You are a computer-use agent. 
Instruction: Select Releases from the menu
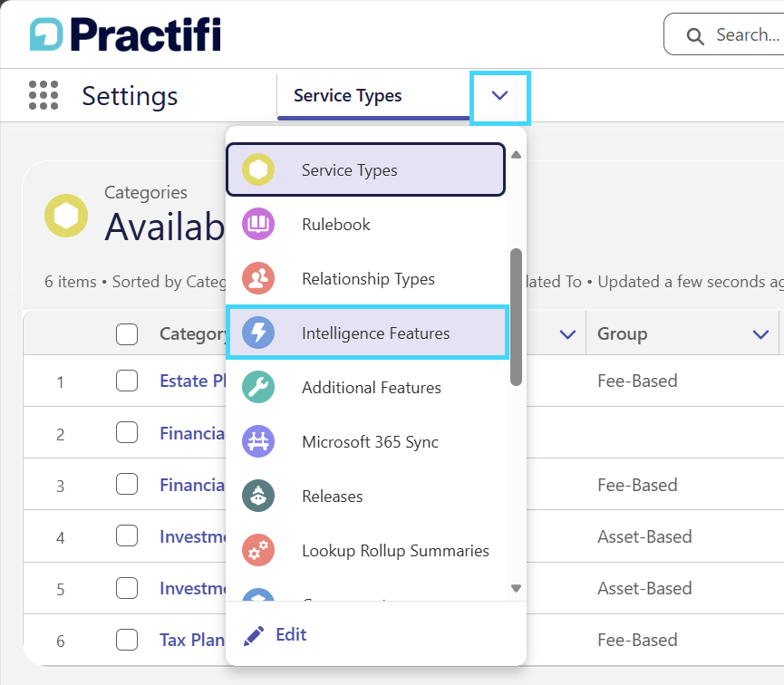point(365,496)
